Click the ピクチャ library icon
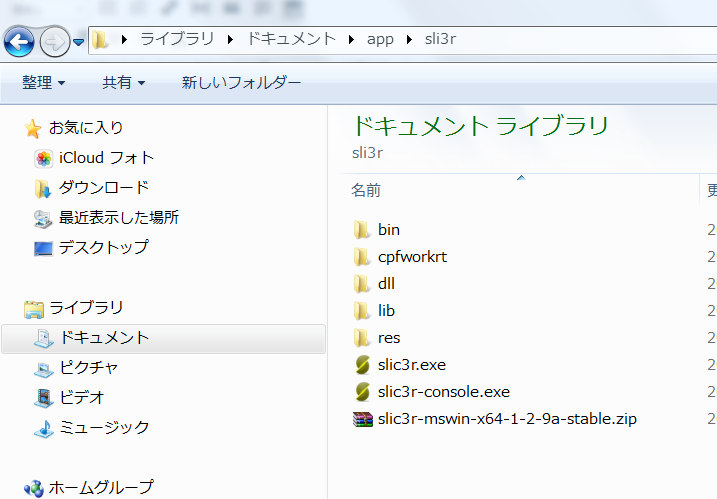The image size is (717, 499). (43, 369)
